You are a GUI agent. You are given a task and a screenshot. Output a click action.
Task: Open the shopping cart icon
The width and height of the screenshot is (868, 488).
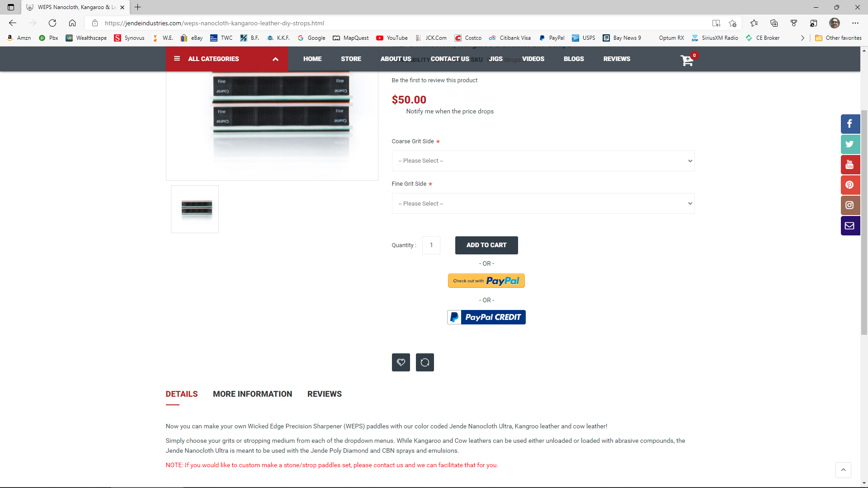(x=687, y=60)
